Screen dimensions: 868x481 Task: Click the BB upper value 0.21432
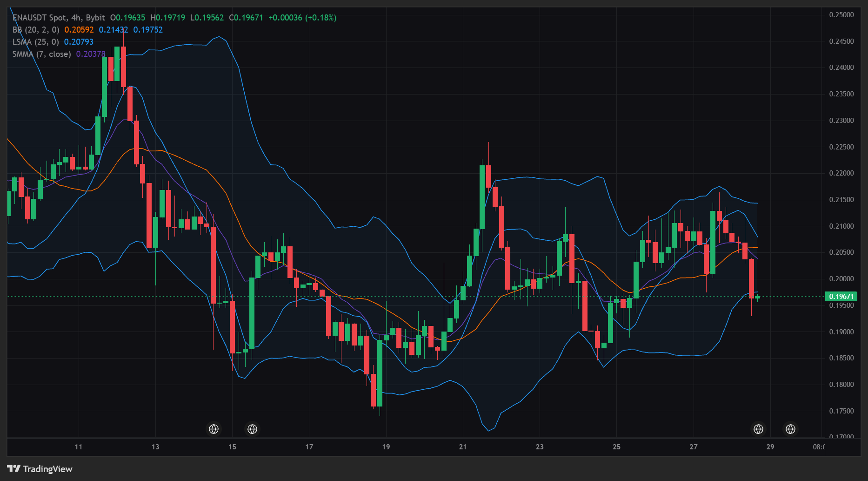[x=114, y=30]
